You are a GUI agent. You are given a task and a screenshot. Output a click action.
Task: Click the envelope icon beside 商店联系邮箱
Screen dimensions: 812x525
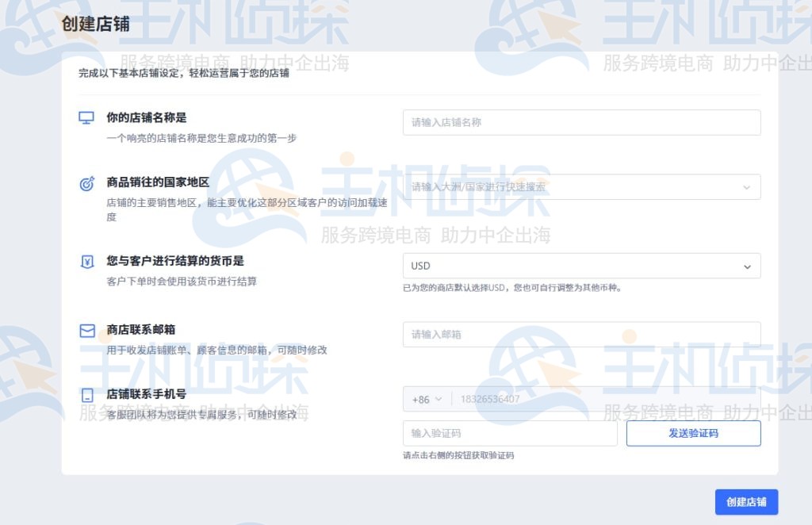coord(86,329)
